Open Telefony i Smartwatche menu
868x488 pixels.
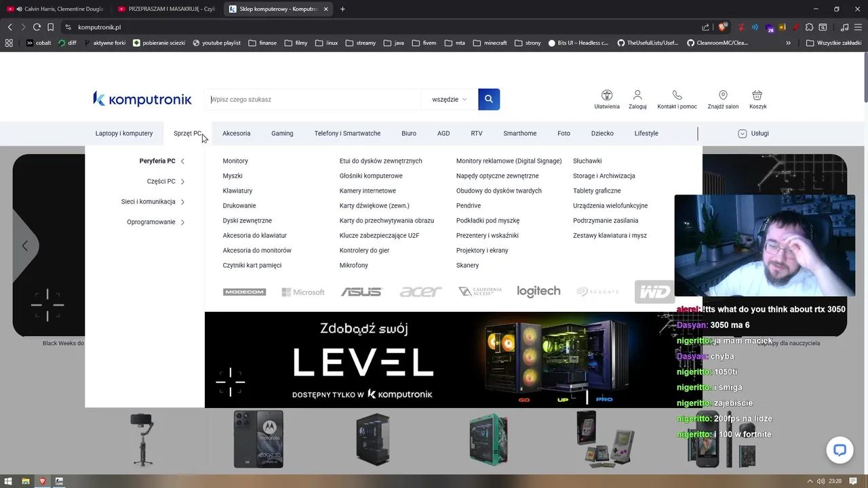[x=347, y=134]
